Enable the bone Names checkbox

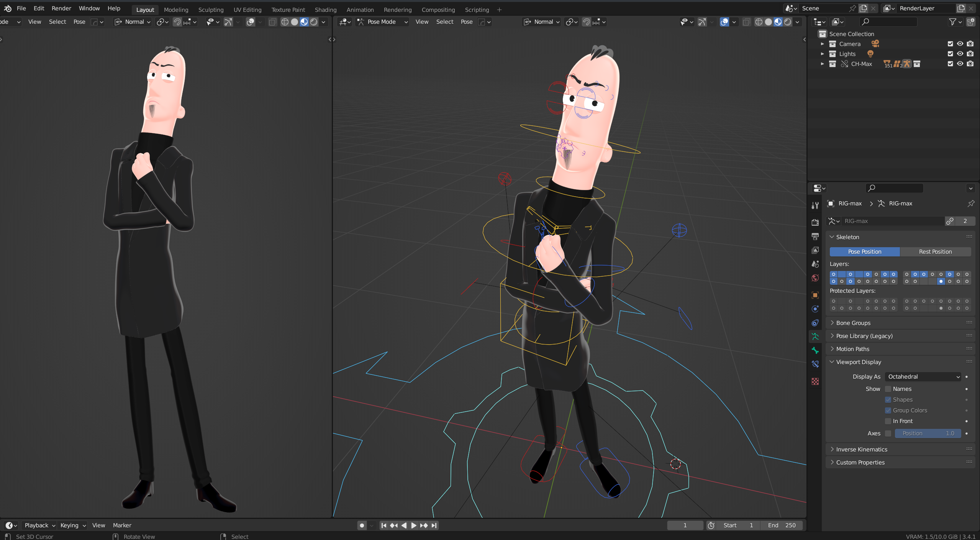888,389
